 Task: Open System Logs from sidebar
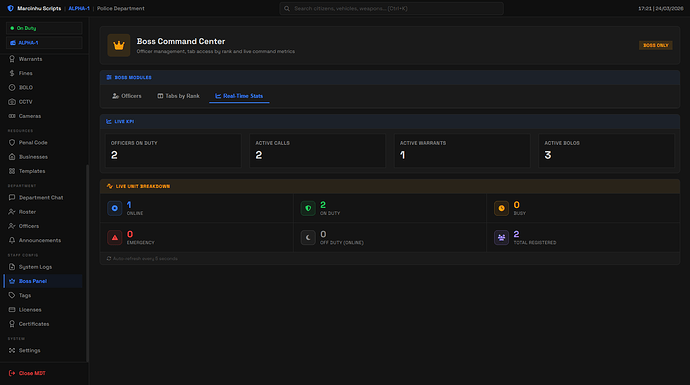[43, 267]
